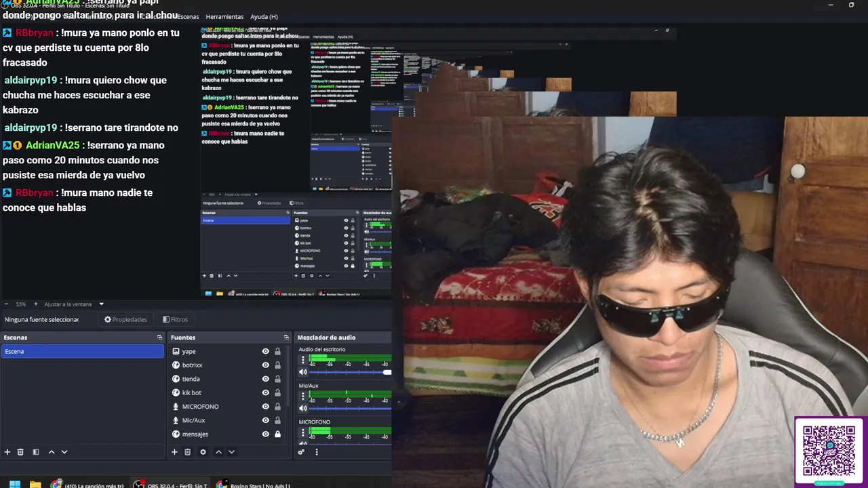Screen dimensions: 868x488
Task: Click the Fuentes list scrollbar
Action: click(290, 376)
